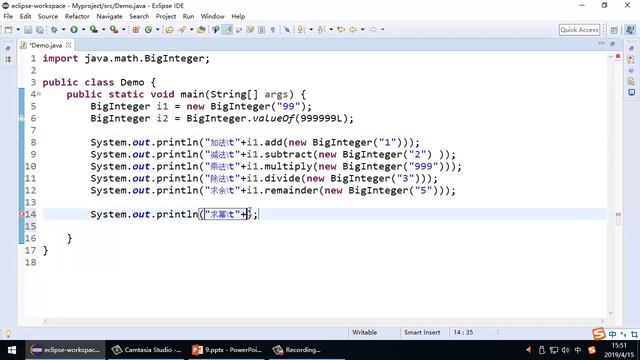Click the Debug bug icon
The width and height of the screenshot is (640, 360).
[x=54, y=29]
